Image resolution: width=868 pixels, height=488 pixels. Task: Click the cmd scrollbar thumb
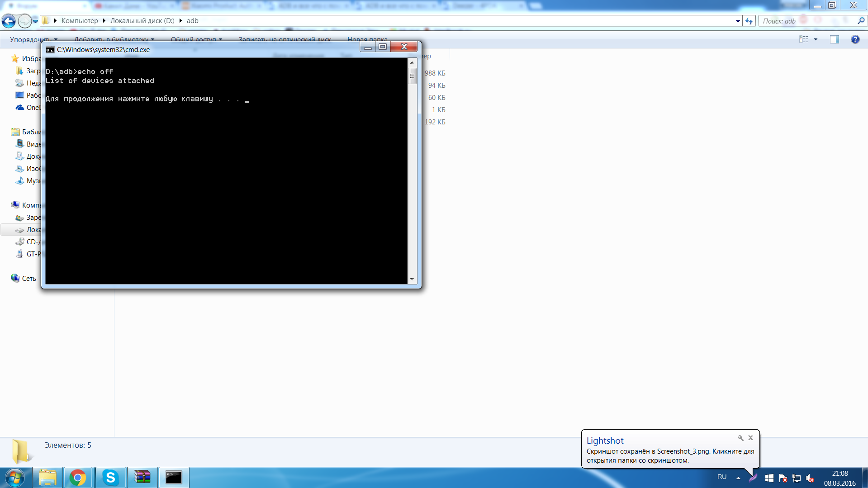pos(412,76)
